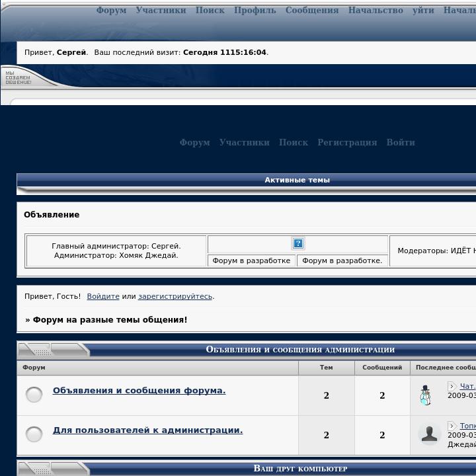This screenshot has width=476, height=476.
Task: Click the Привет, Гость! greeting text
Action: (52, 296)
